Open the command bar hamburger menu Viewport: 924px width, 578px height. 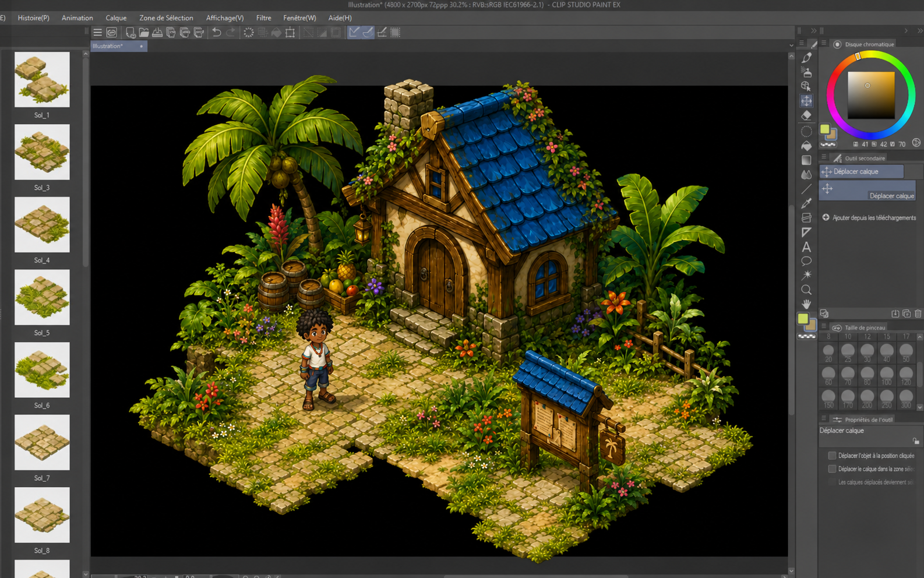point(98,33)
